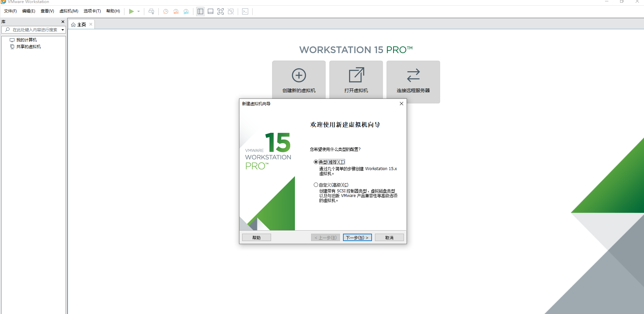The height and width of the screenshot is (314, 644).
Task: Open the Manage Snapshots icon
Action: 186,11
